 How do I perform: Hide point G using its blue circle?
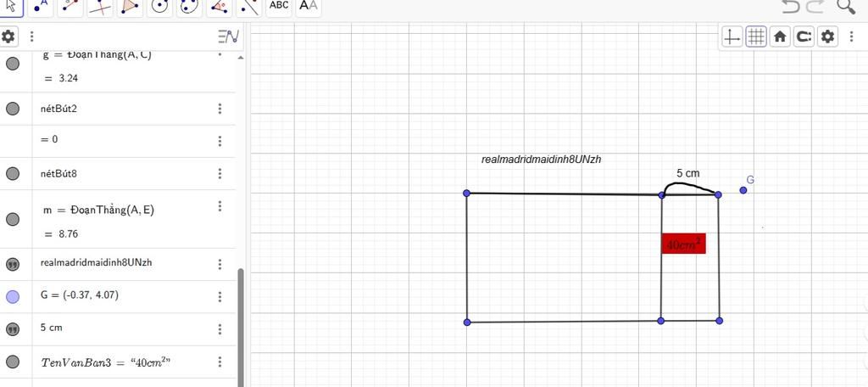(x=13, y=297)
